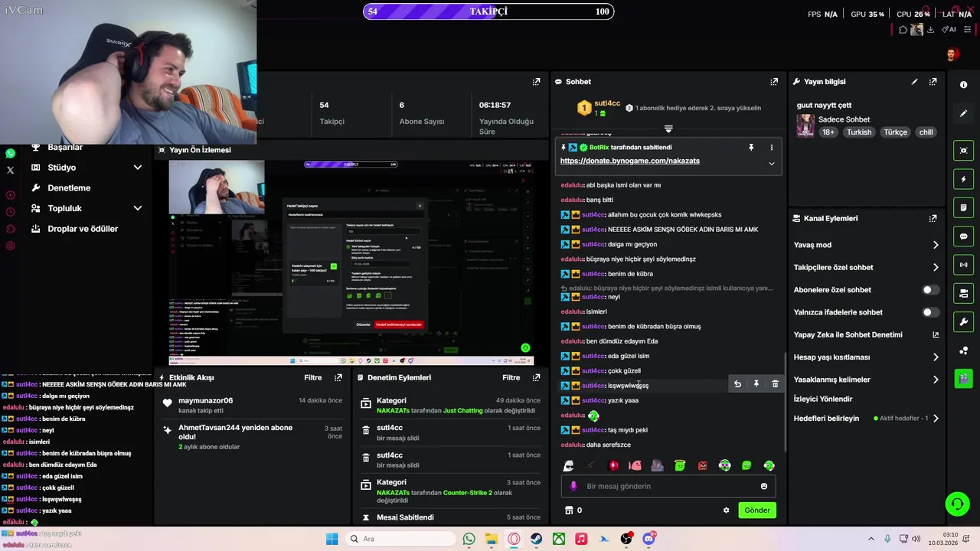The height and width of the screenshot is (551, 980).
Task: Open Windows Start menu
Action: [332, 539]
